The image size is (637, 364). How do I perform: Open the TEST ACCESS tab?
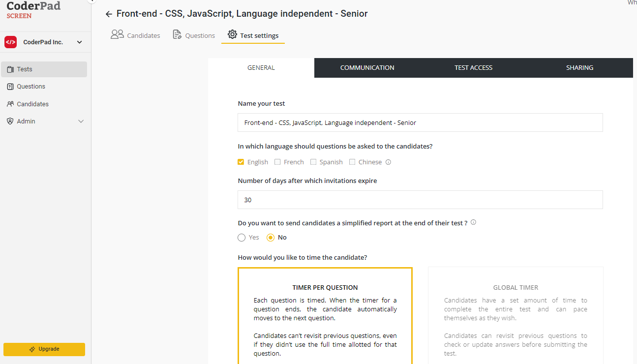[x=473, y=68]
